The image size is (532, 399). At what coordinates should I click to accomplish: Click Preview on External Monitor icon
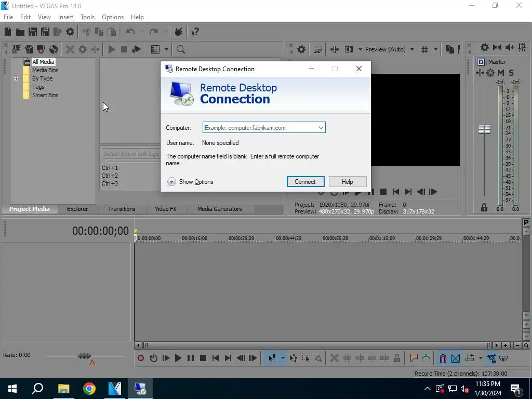coord(318,49)
